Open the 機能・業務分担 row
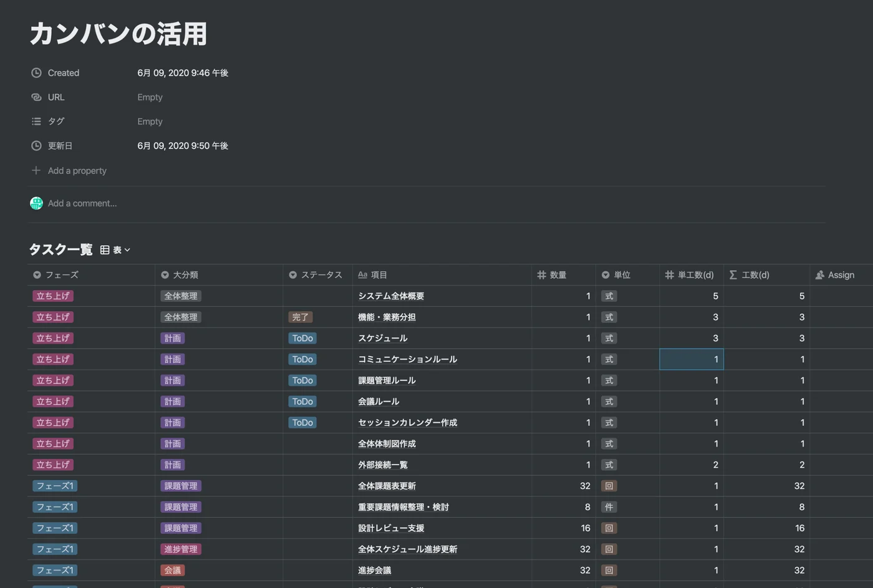This screenshot has width=873, height=588. 387,317
